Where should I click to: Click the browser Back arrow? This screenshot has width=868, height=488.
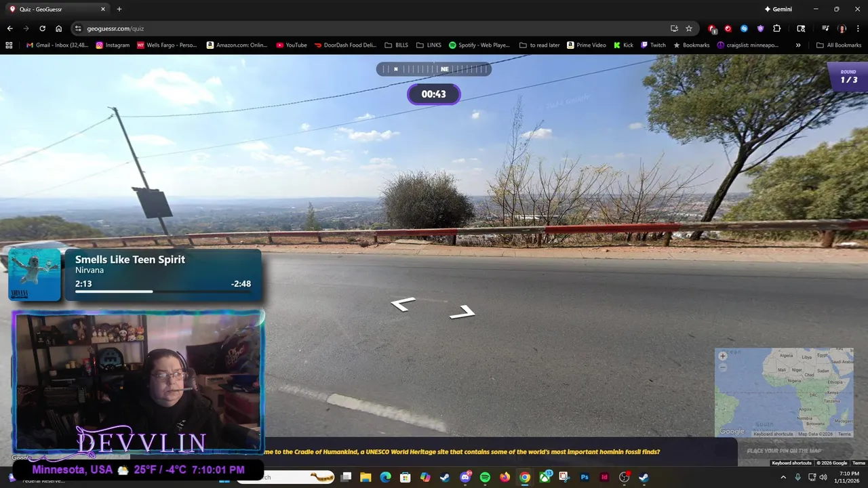tap(9, 28)
